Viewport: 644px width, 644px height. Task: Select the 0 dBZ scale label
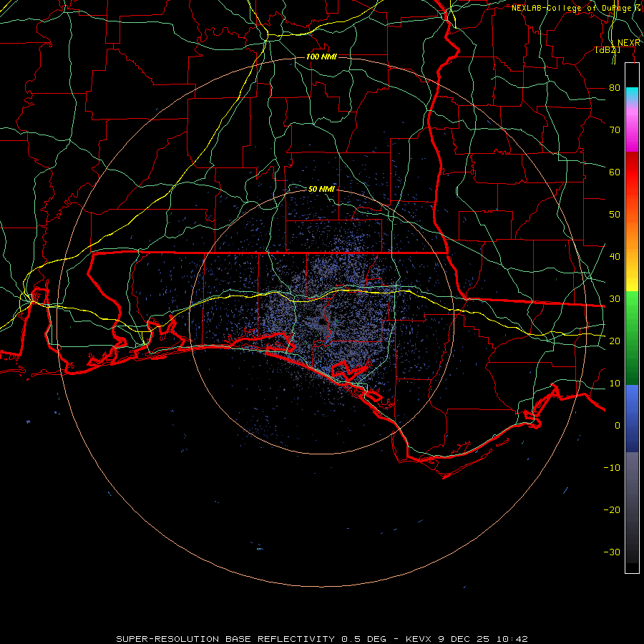click(x=618, y=426)
